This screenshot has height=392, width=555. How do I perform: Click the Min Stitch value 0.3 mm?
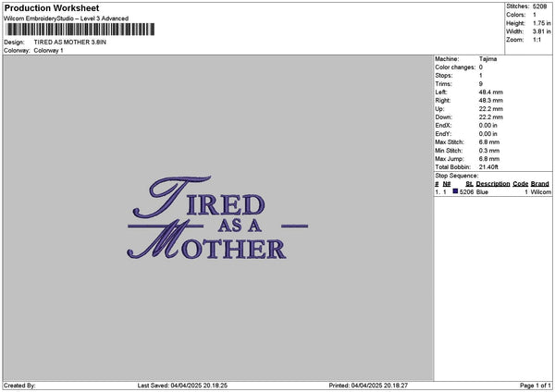[489, 151]
